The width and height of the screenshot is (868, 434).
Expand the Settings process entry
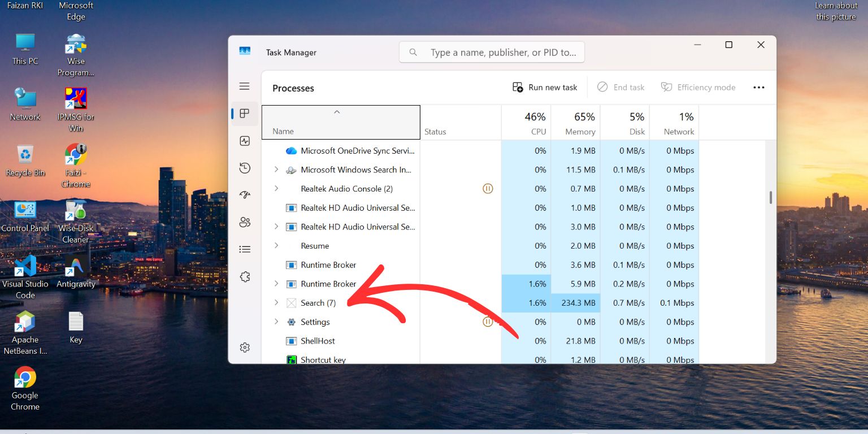pos(276,322)
